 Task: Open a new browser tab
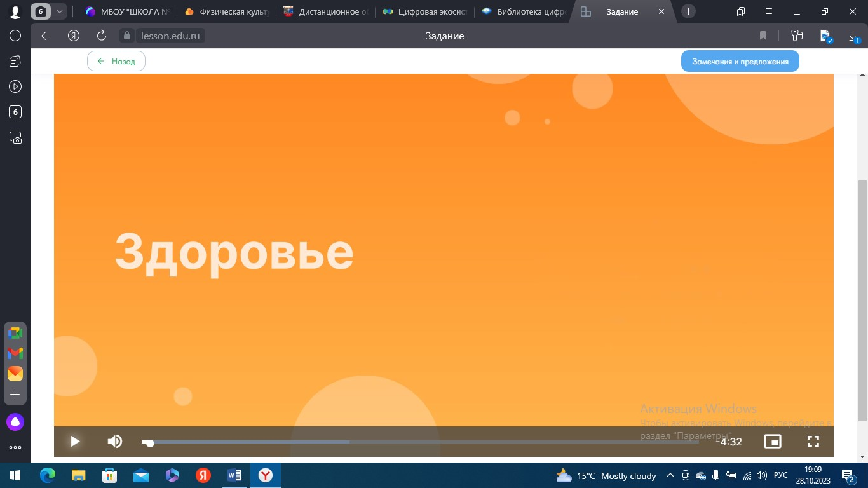(x=689, y=11)
